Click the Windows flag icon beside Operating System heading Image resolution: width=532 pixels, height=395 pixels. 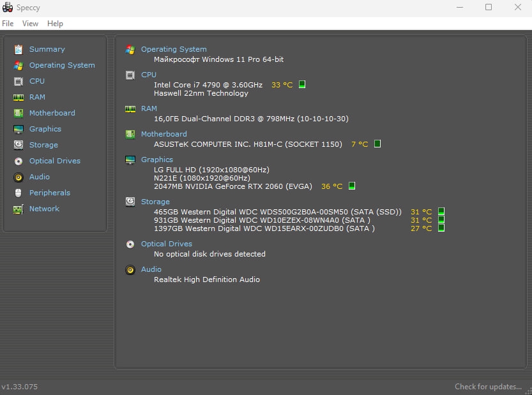130,50
